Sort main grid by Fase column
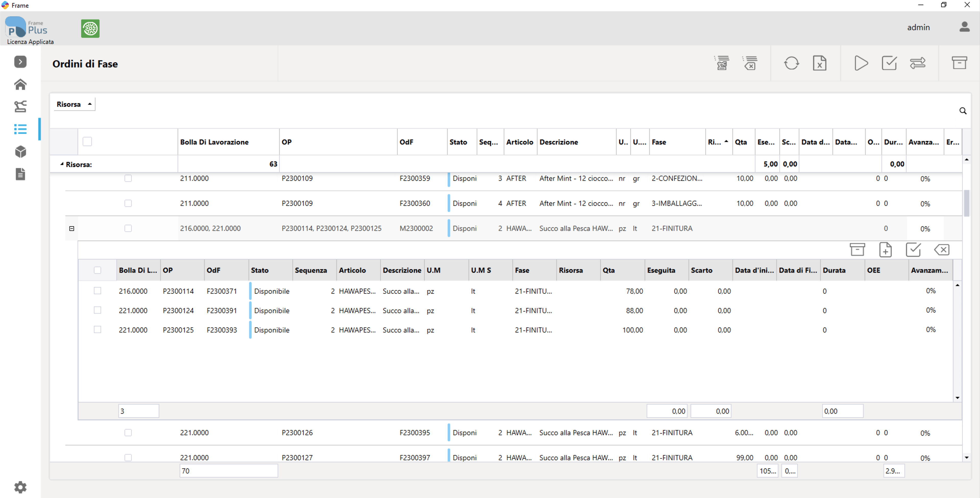Screen dimensions: 980x498 point(678,142)
